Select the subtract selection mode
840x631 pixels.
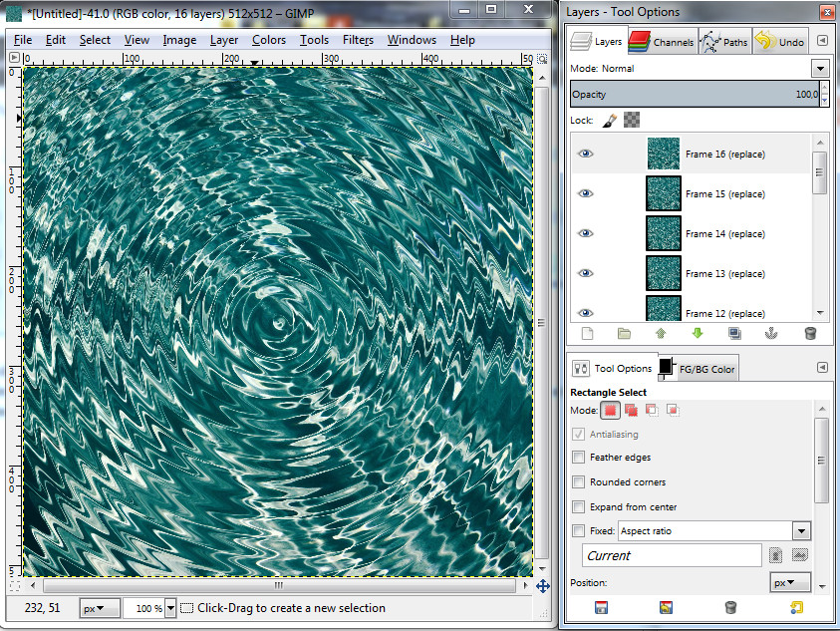(654, 410)
